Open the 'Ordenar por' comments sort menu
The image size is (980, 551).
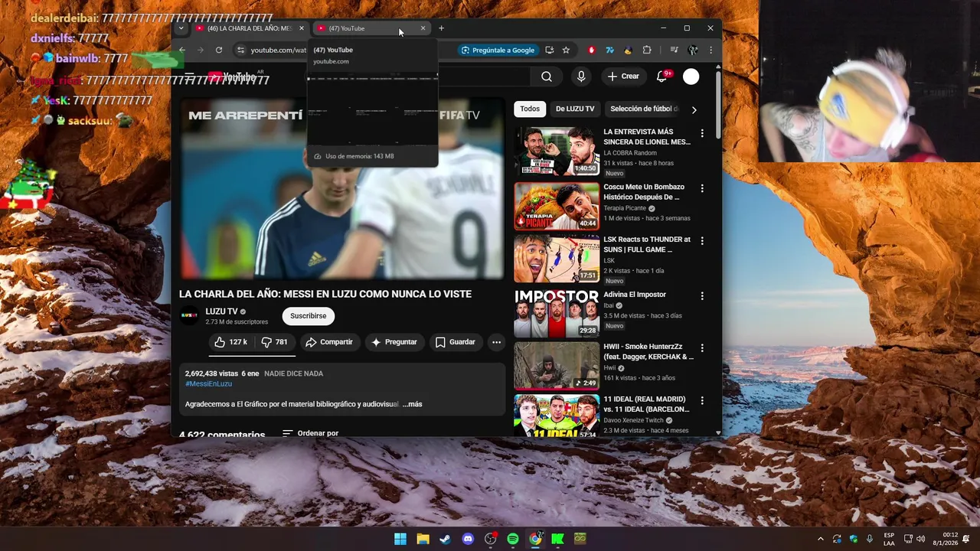310,433
